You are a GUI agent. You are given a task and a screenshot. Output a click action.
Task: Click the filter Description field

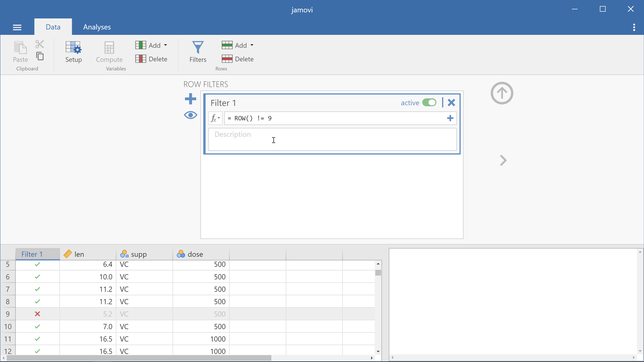pyautogui.click(x=332, y=139)
